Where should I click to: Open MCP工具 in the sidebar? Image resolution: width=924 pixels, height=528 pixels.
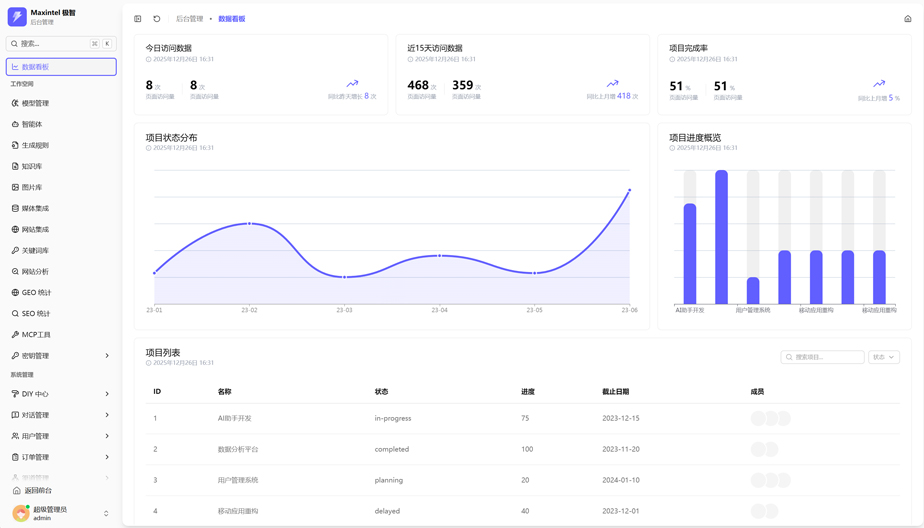point(36,335)
